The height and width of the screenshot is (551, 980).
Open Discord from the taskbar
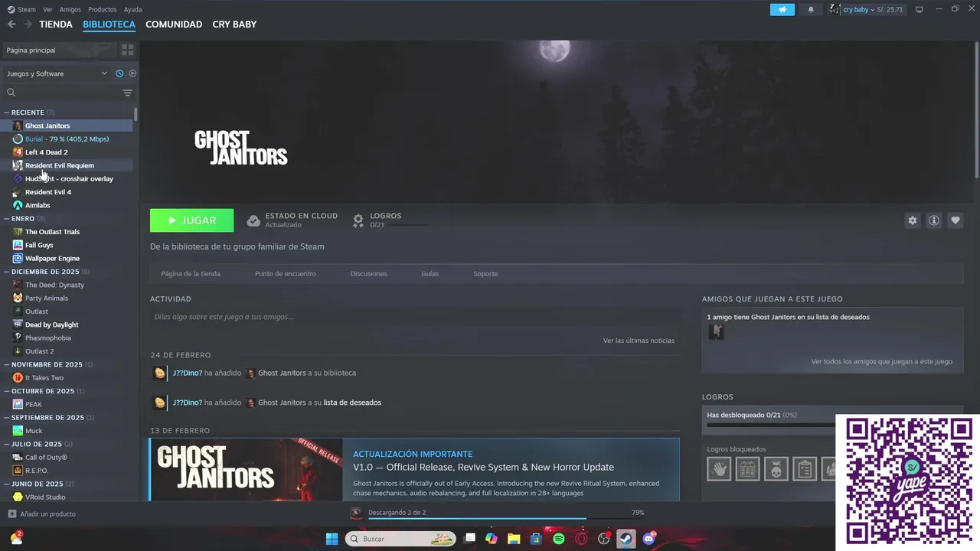tap(649, 539)
